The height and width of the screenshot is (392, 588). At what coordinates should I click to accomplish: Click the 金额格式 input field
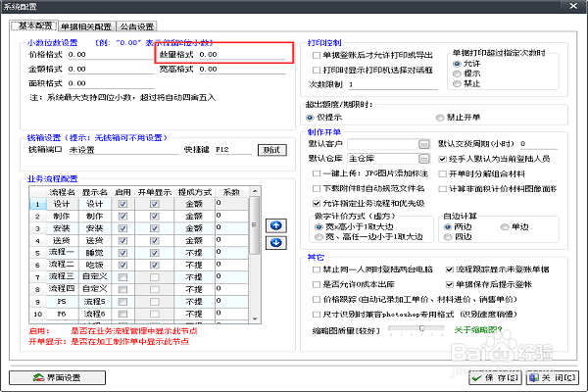pyautogui.click(x=111, y=70)
